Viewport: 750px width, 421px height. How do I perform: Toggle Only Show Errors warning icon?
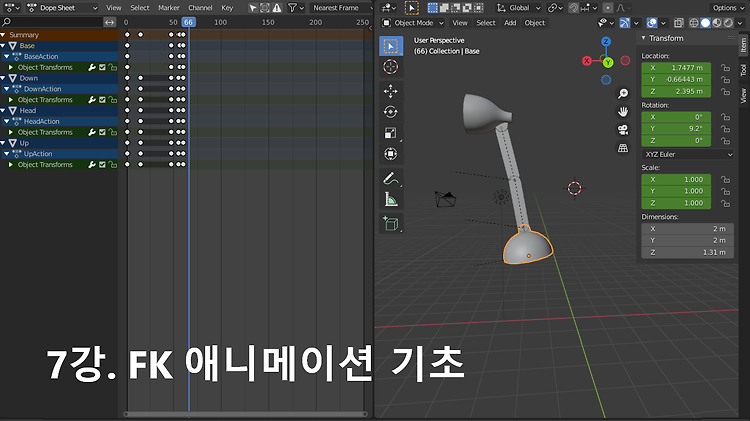[276, 8]
